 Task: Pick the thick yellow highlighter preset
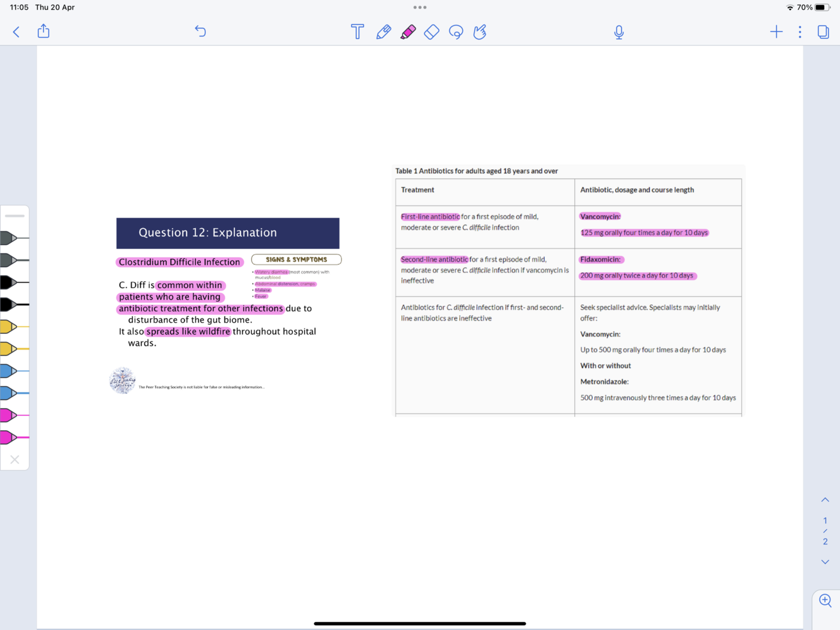[x=14, y=348]
